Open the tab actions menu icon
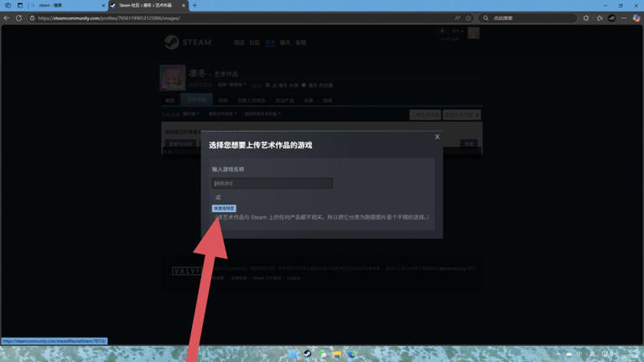The width and height of the screenshot is (644, 362). pos(20,5)
